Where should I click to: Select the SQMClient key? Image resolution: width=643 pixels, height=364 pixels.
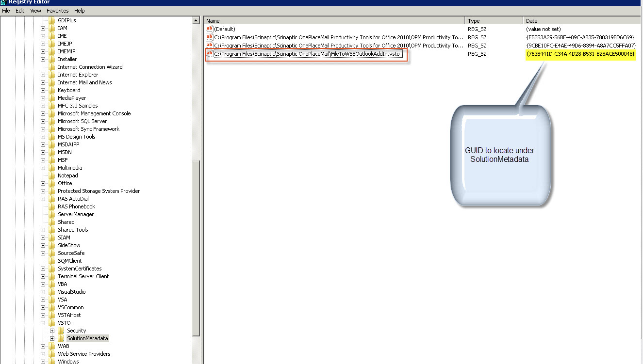[70, 261]
